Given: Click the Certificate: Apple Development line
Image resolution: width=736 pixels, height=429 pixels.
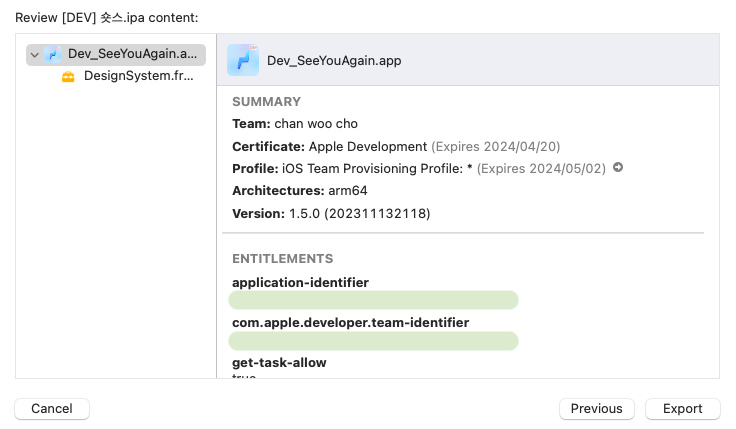Looking at the screenshot, I should pyautogui.click(x=396, y=146).
